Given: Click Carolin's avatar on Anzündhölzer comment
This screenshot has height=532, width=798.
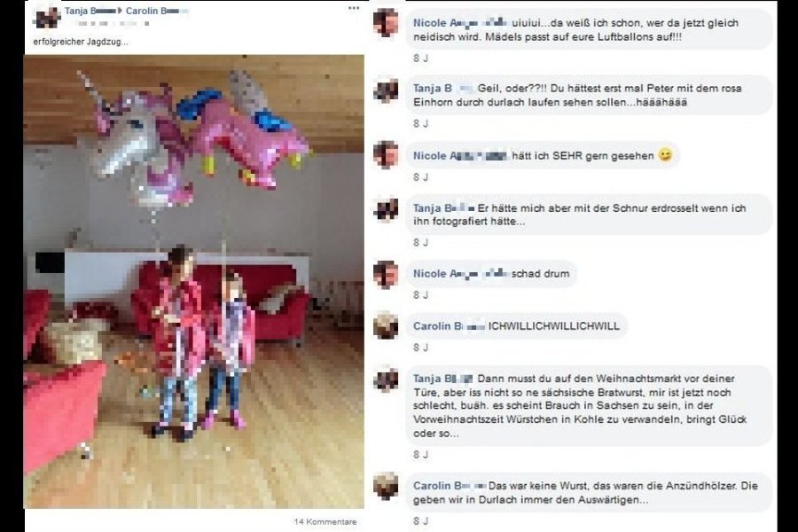Looking at the screenshot, I should (x=386, y=486).
